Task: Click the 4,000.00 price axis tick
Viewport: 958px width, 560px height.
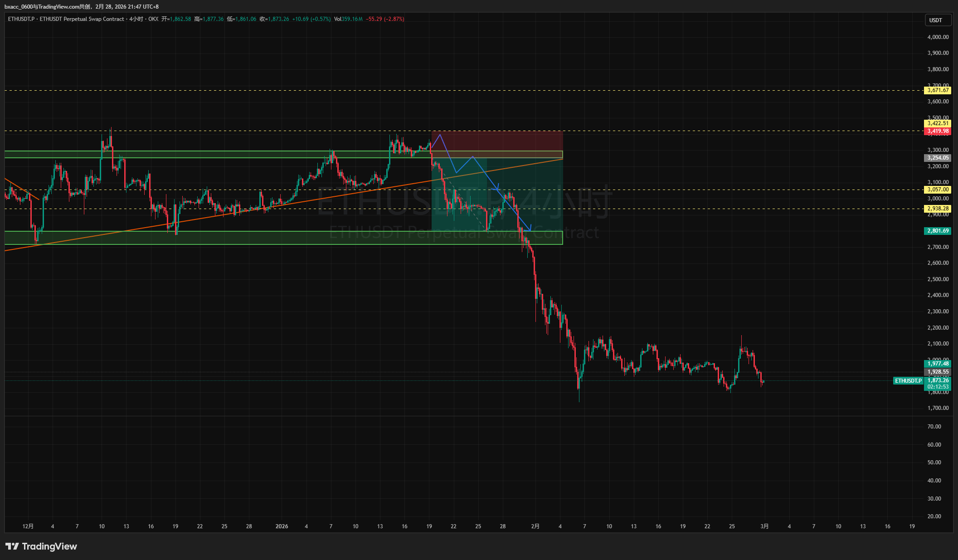Action: (x=938, y=37)
